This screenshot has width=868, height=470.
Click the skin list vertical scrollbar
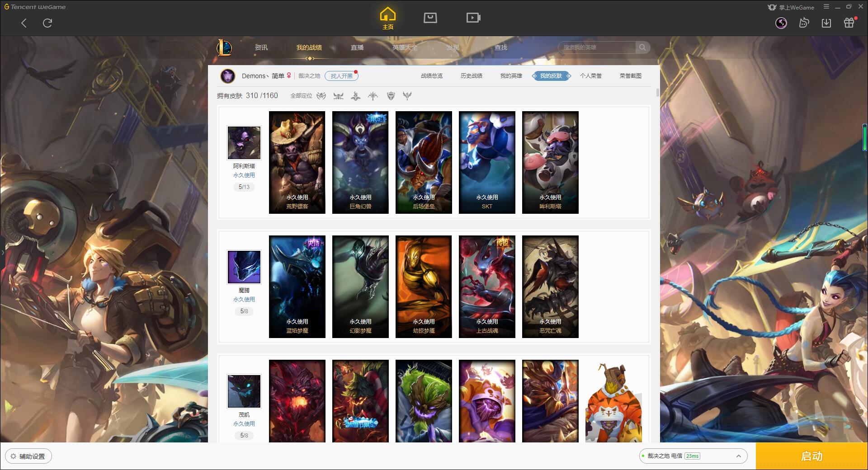657,93
